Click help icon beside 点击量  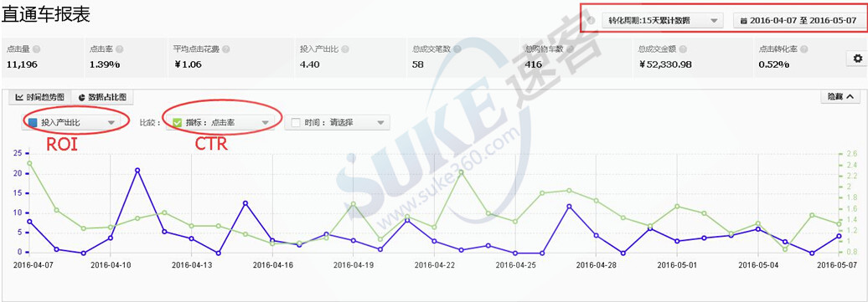click(37, 49)
